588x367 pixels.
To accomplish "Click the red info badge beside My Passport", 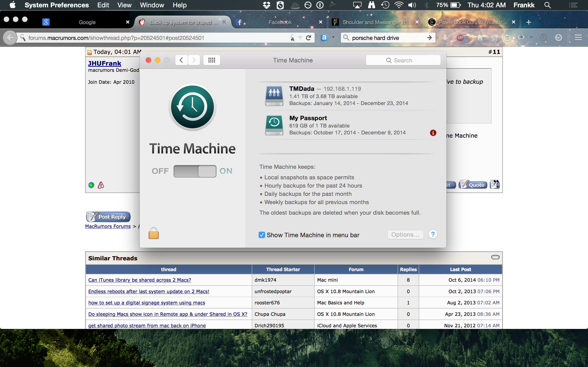I will tap(433, 133).
